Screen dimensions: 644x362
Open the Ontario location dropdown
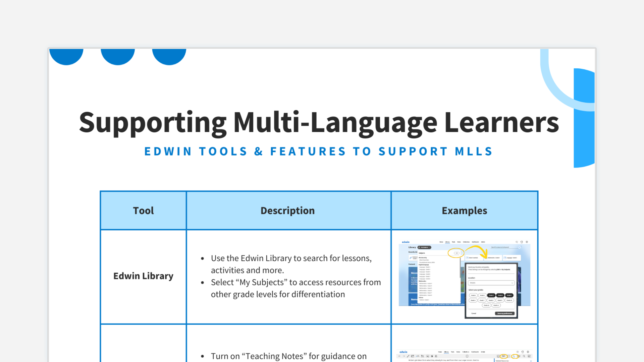pyautogui.click(x=491, y=283)
